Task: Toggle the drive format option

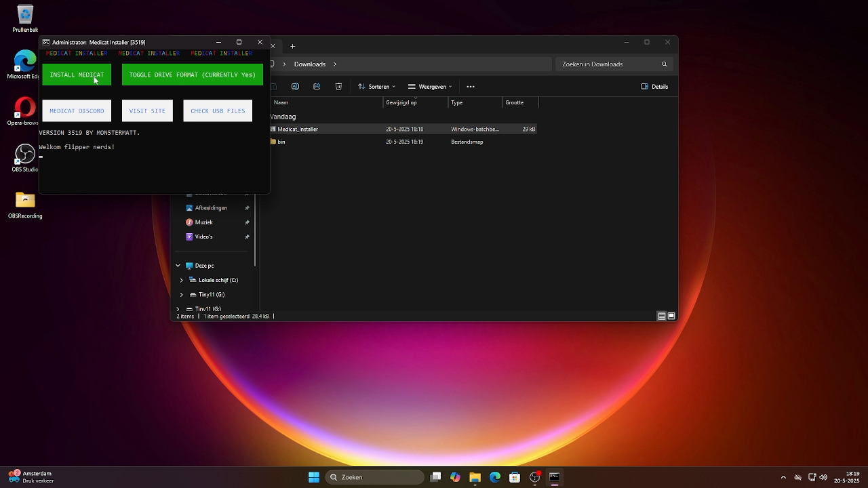Action: coord(193,75)
